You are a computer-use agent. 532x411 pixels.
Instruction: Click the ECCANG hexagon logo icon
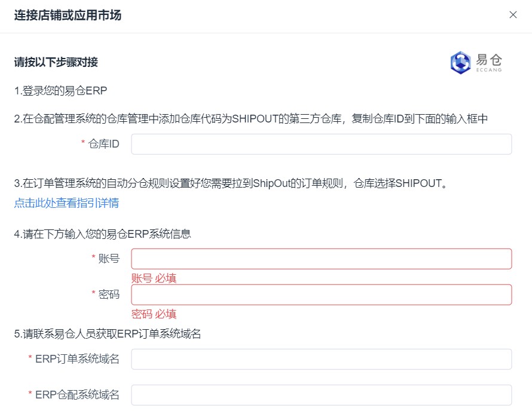[x=460, y=63]
